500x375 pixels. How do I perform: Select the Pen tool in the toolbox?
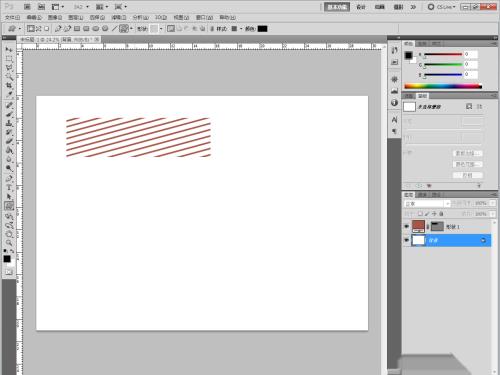(9, 179)
